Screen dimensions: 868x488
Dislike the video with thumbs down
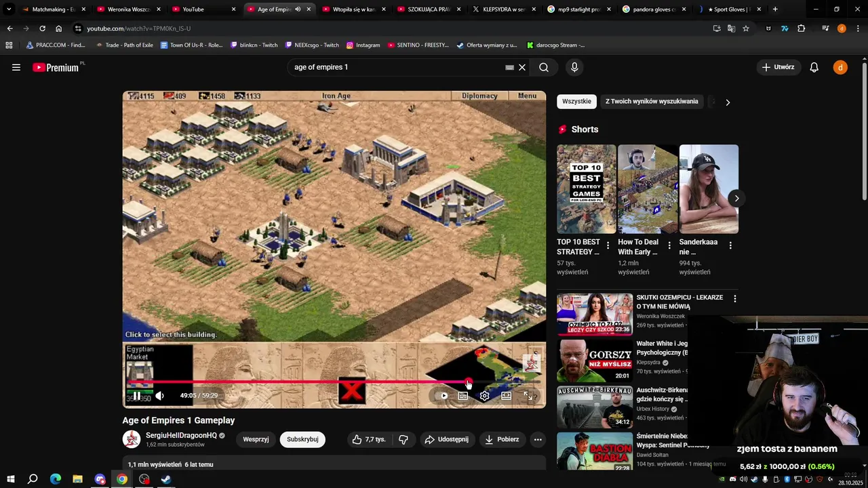pyautogui.click(x=403, y=439)
